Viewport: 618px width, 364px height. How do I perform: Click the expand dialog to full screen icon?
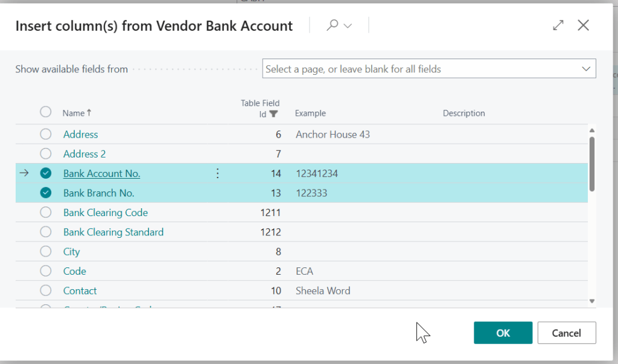pyautogui.click(x=558, y=25)
